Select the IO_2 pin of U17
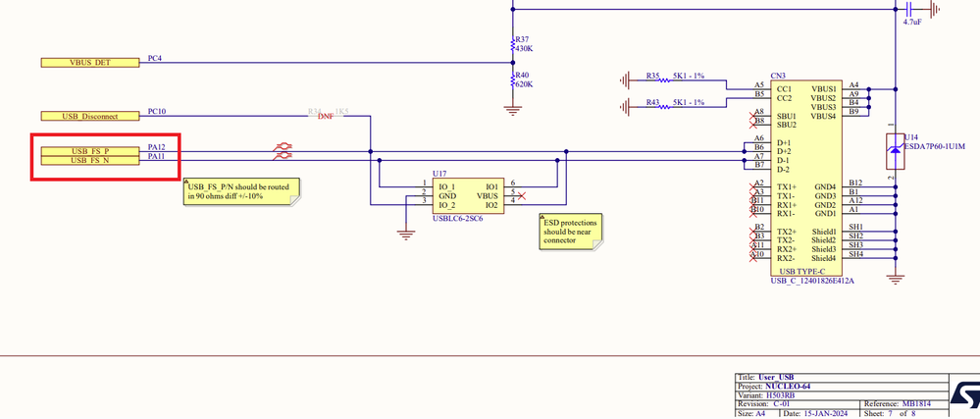The image size is (980, 419). click(446, 205)
